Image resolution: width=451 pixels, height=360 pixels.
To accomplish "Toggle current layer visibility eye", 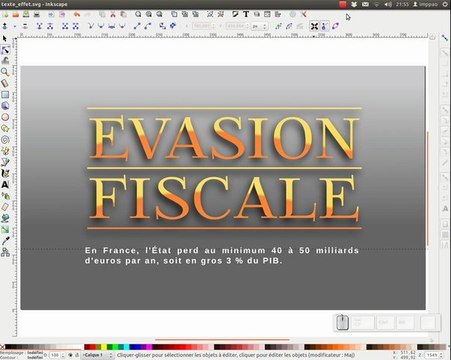I will (70, 355).
